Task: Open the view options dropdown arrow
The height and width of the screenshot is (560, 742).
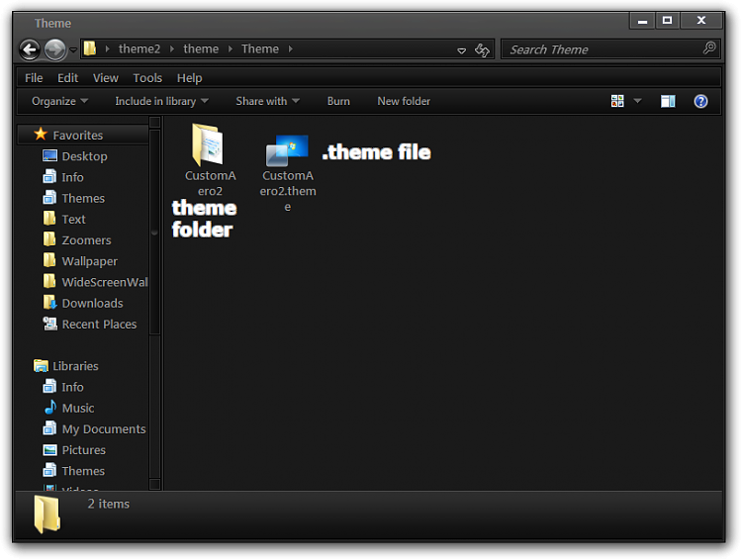Action: tap(637, 101)
